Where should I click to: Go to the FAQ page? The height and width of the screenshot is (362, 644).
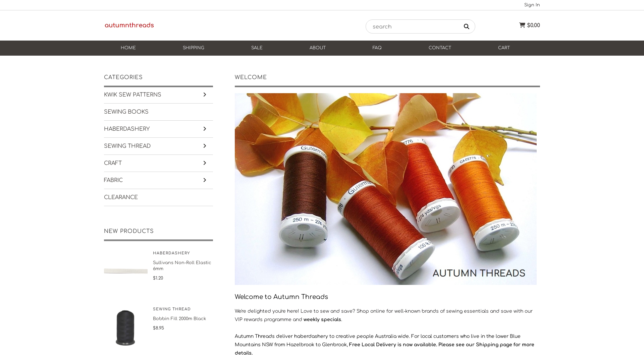pos(377,48)
